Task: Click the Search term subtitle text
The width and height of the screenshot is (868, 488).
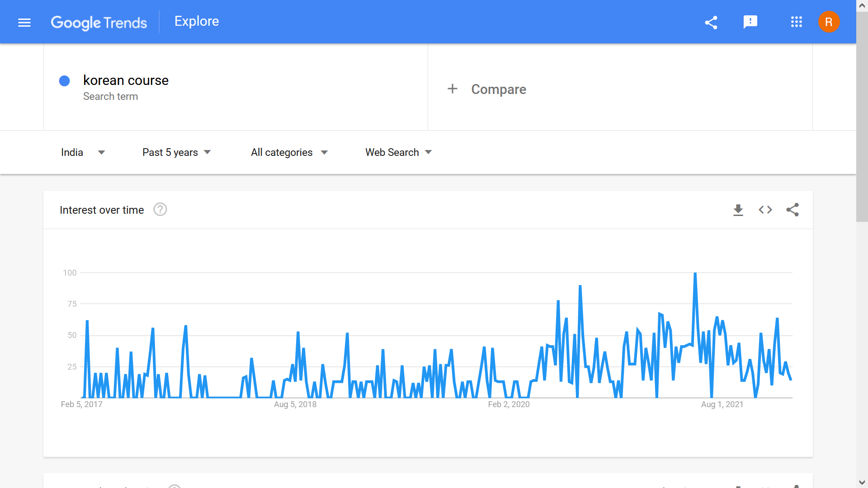Action: (110, 97)
